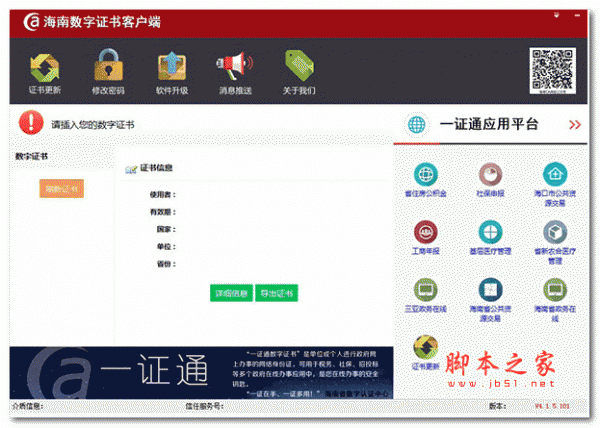The height and width of the screenshot is (428, 600).
Task: Click the red exclamation warning icon
Action: [x=31, y=123]
